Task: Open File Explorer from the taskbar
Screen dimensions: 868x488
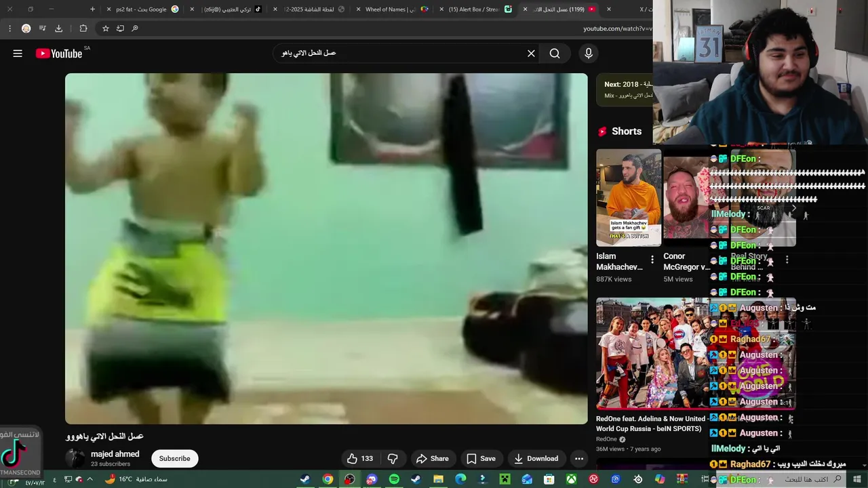Action: pyautogui.click(x=438, y=479)
